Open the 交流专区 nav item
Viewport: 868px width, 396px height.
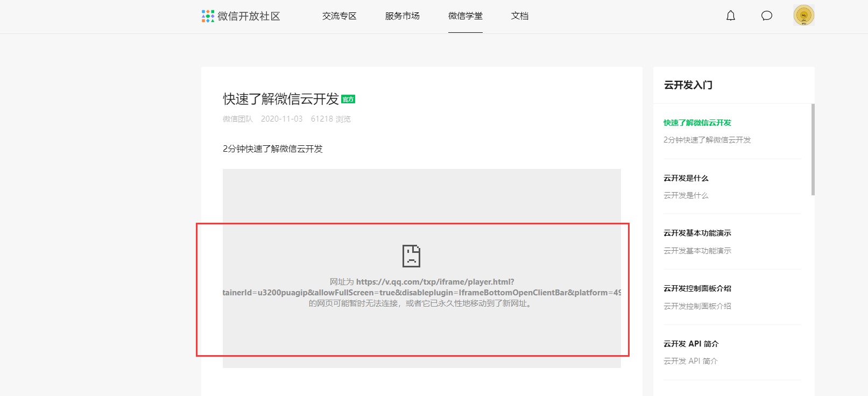pyautogui.click(x=340, y=16)
